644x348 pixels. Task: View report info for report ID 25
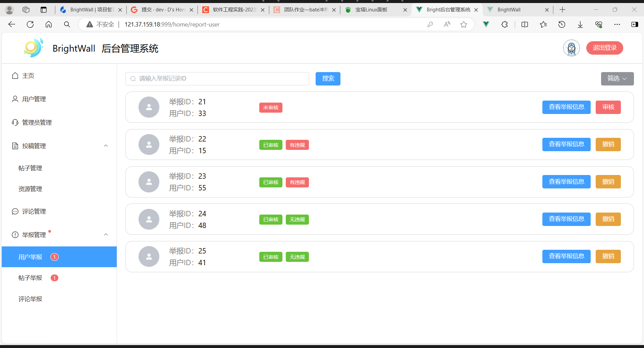pos(566,256)
